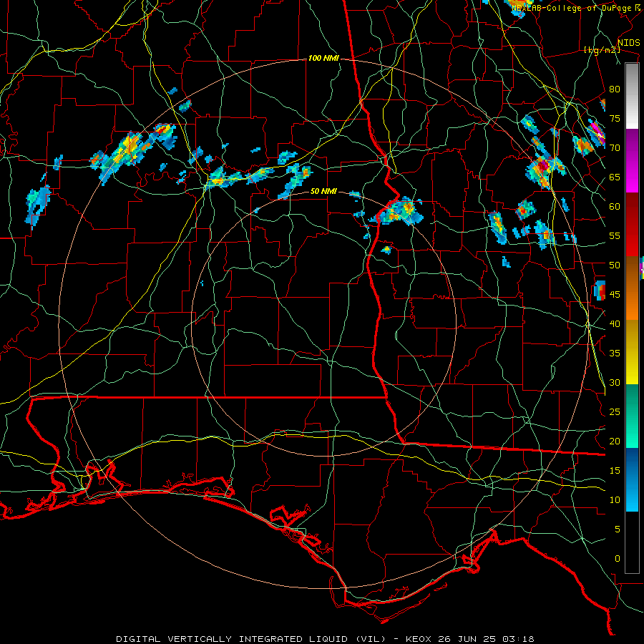Select the 50 tick label on the legend
This screenshot has width=644, height=644.
(x=615, y=265)
